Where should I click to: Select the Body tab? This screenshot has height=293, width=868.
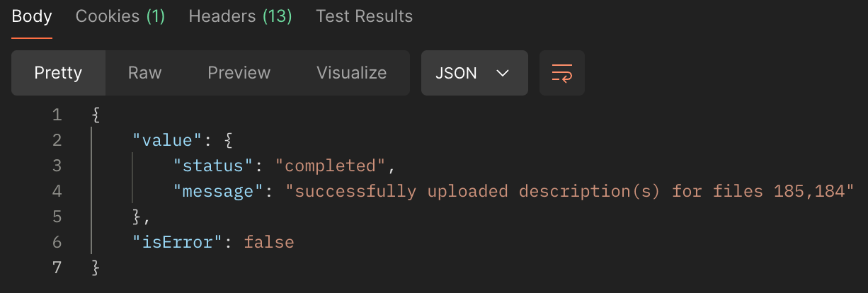(32, 16)
